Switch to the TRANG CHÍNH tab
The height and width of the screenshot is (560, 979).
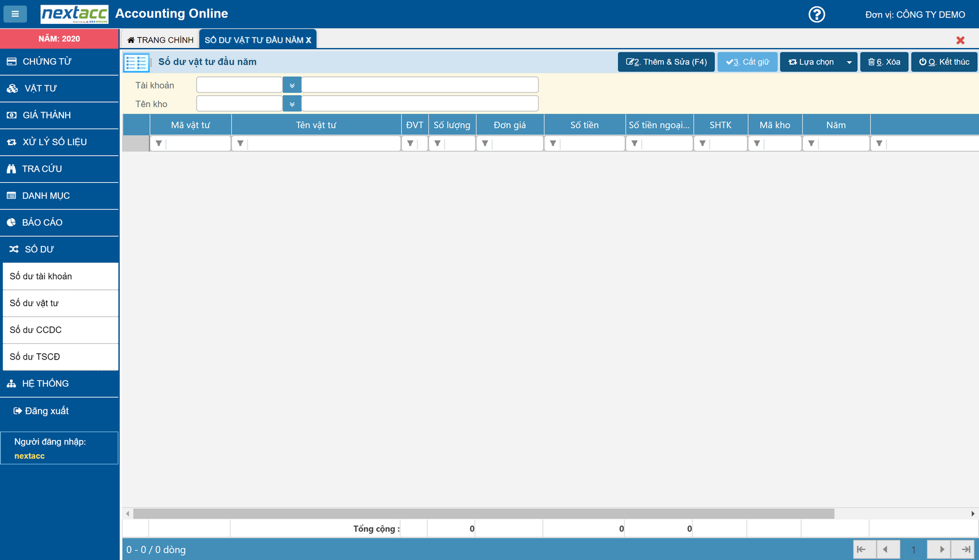click(160, 40)
